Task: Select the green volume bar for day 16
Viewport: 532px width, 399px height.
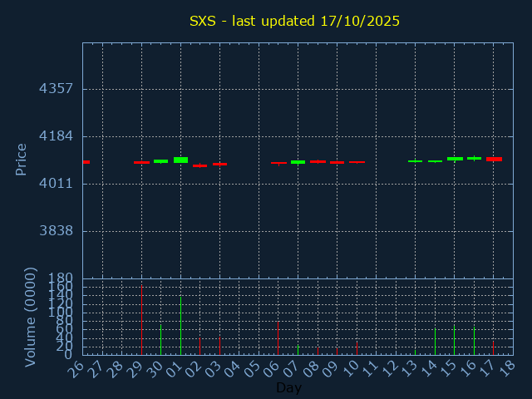Action: point(474,341)
